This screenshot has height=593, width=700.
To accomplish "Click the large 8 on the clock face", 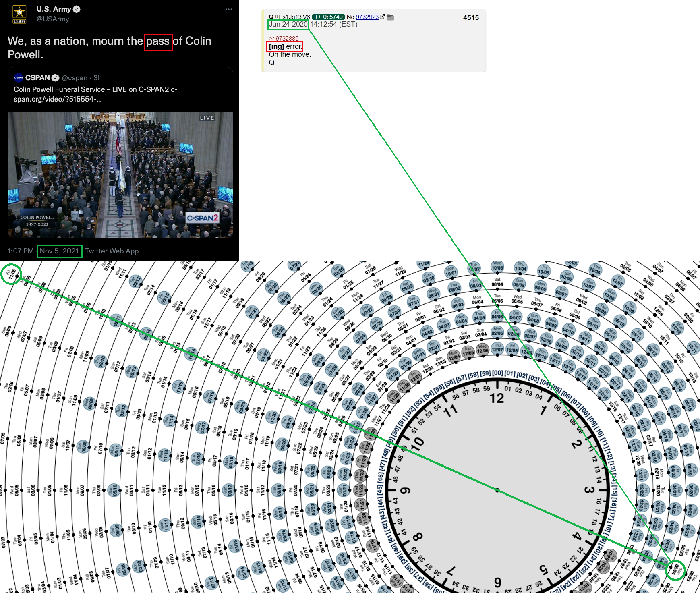I will 418,537.
